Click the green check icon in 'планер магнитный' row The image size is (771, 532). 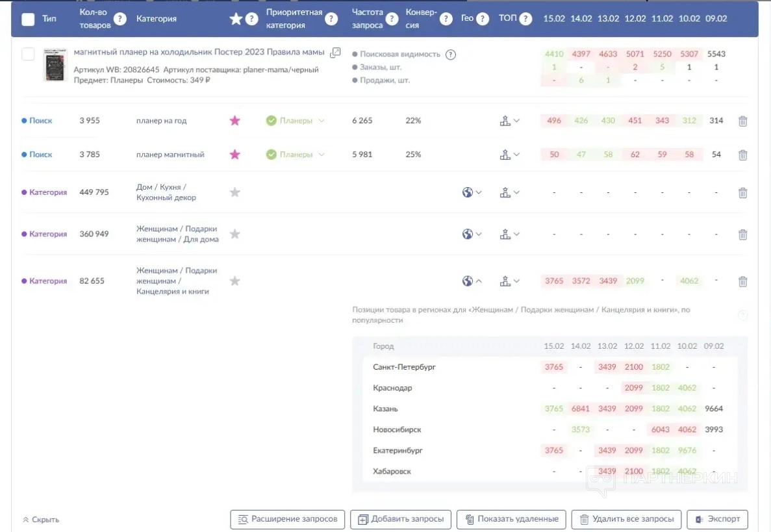tap(272, 155)
